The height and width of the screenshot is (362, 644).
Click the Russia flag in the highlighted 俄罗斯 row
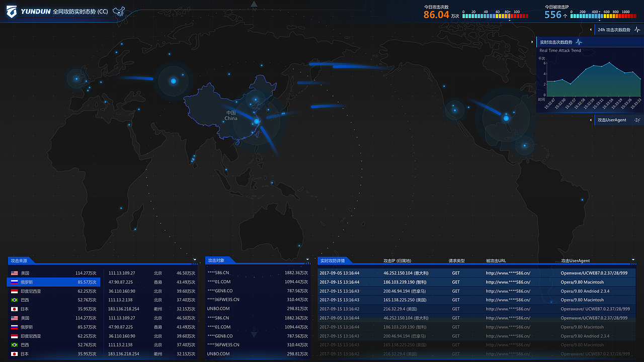tap(14, 282)
